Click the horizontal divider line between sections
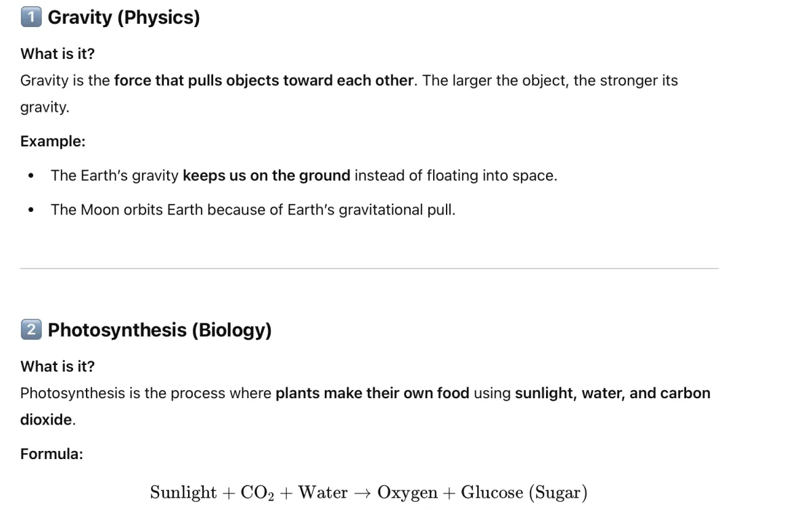 pos(369,269)
